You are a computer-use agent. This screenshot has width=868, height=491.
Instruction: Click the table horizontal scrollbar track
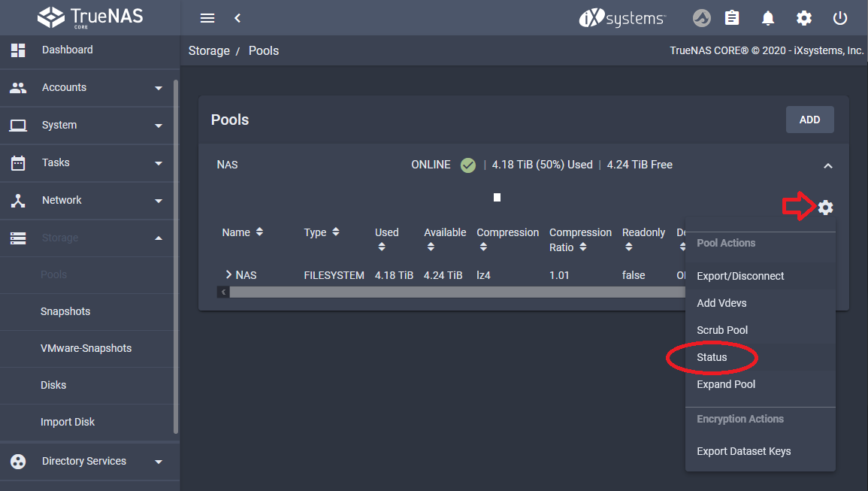(x=457, y=292)
